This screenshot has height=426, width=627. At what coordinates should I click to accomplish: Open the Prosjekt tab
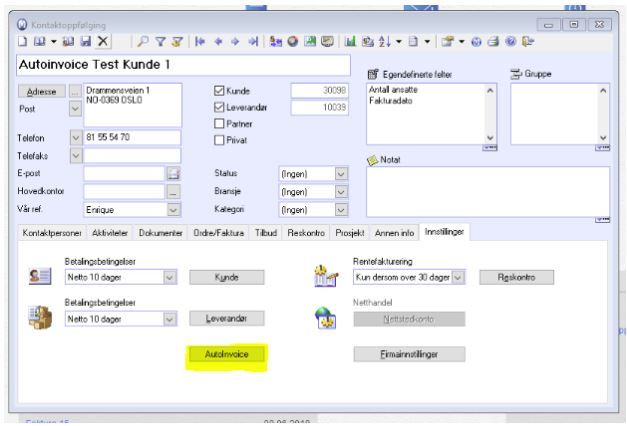(x=350, y=233)
